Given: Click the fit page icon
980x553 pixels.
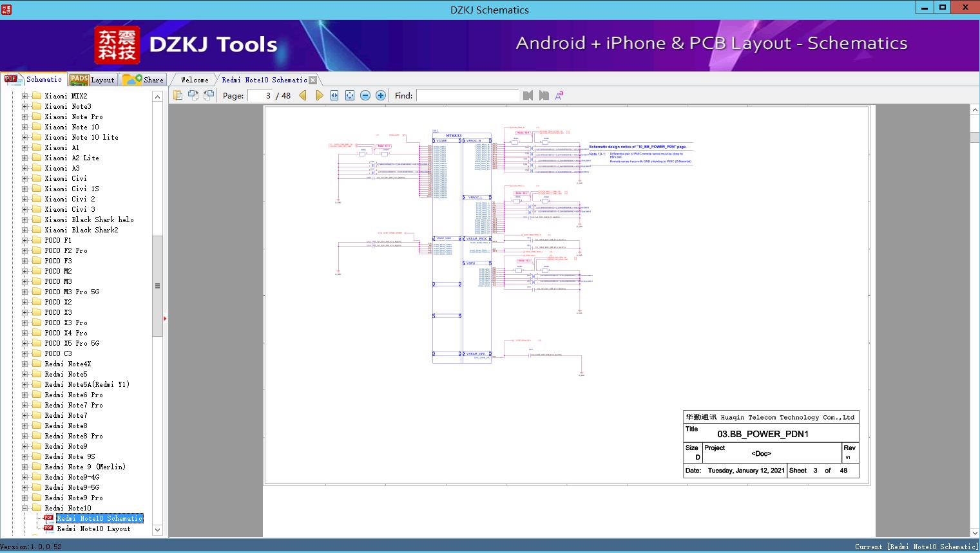Looking at the screenshot, I should point(350,95).
